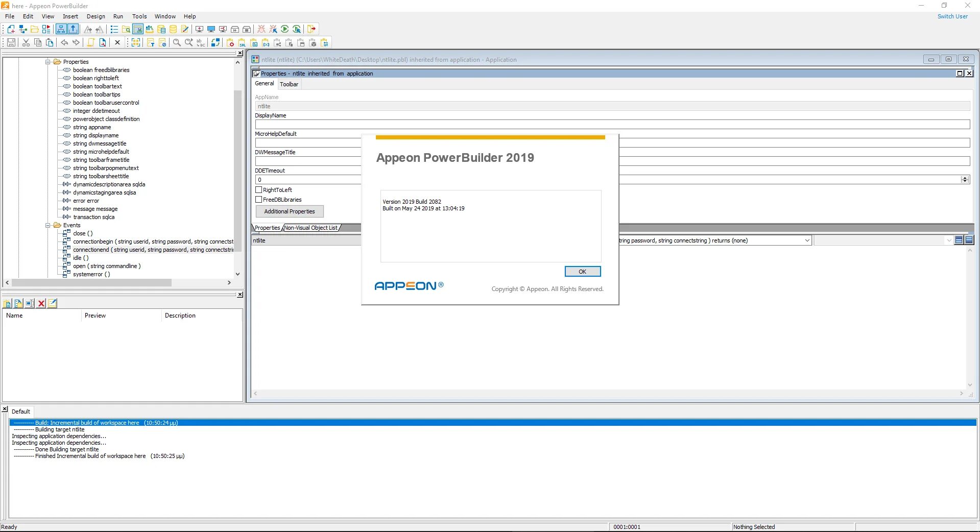Click the Description column header
980x532 pixels.
tap(202, 316)
